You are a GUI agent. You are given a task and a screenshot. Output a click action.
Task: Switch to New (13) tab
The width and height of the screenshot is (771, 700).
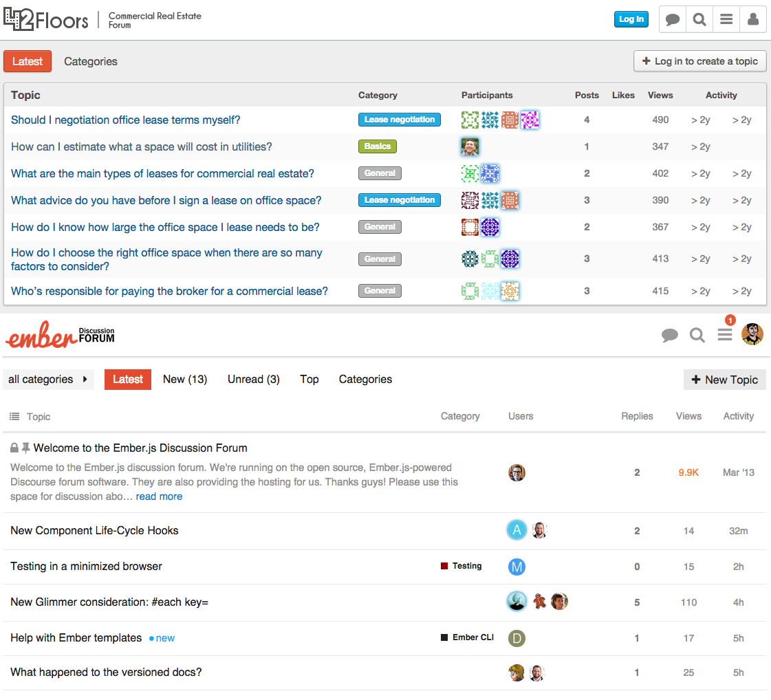click(185, 379)
